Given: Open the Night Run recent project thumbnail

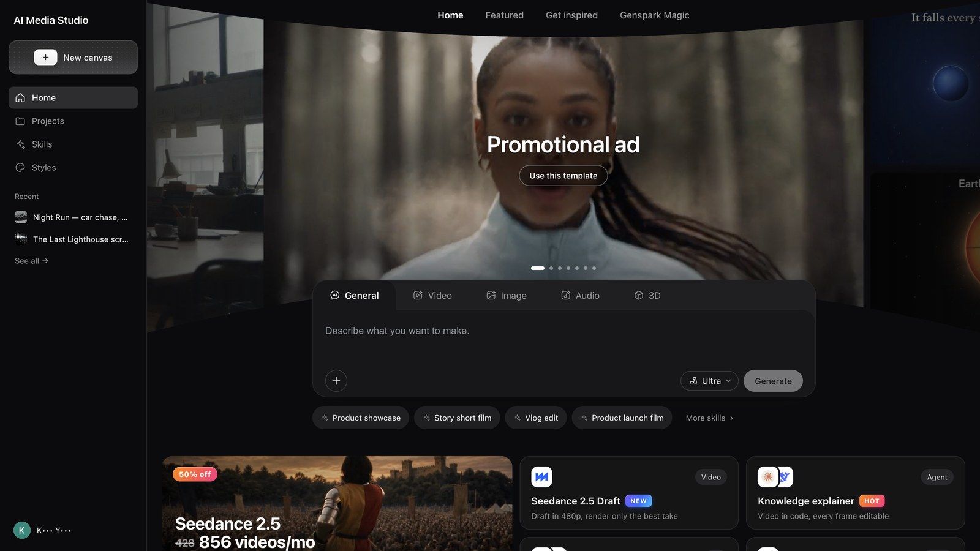Looking at the screenshot, I should [x=21, y=217].
